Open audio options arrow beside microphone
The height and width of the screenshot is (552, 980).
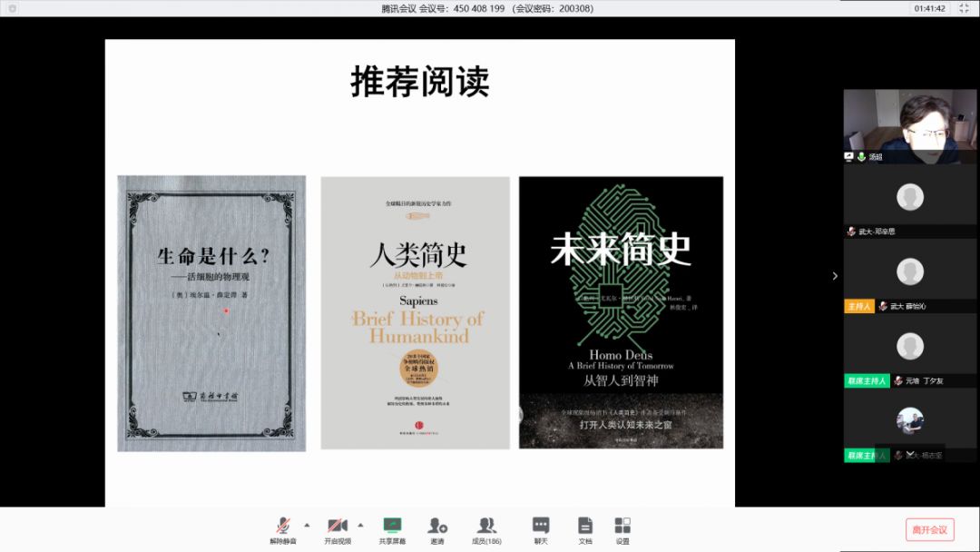pos(307,525)
